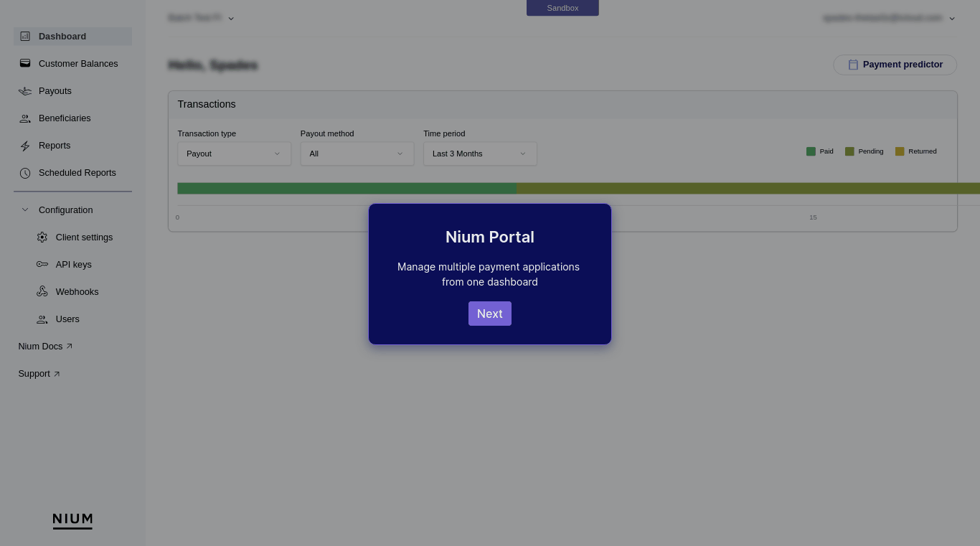980x546 pixels.
Task: Click the Customer Balances wallet icon
Action: point(25,64)
